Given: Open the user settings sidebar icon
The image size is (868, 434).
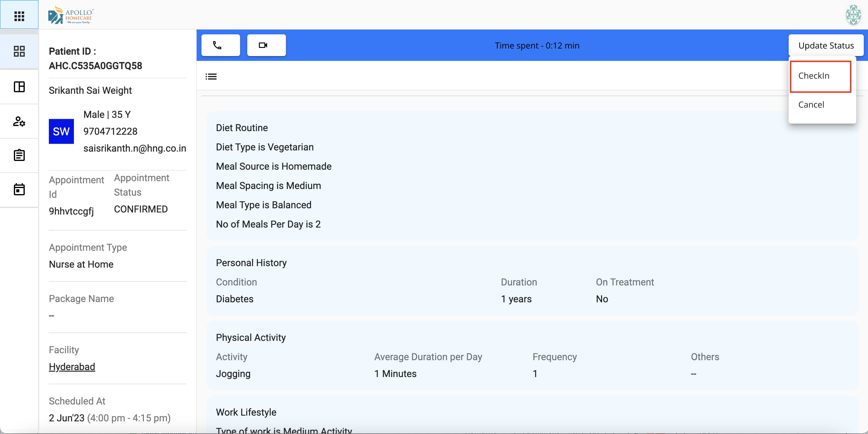Looking at the screenshot, I should (x=19, y=121).
